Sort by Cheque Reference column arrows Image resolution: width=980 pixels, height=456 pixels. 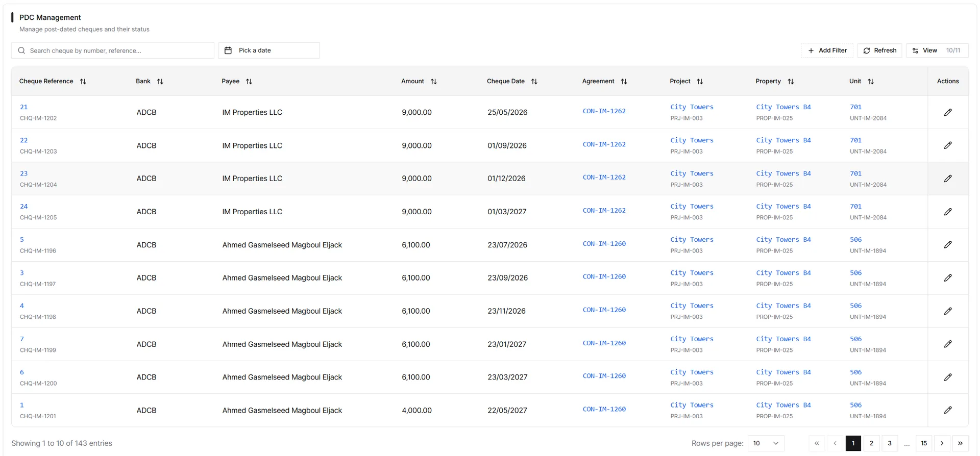83,82
